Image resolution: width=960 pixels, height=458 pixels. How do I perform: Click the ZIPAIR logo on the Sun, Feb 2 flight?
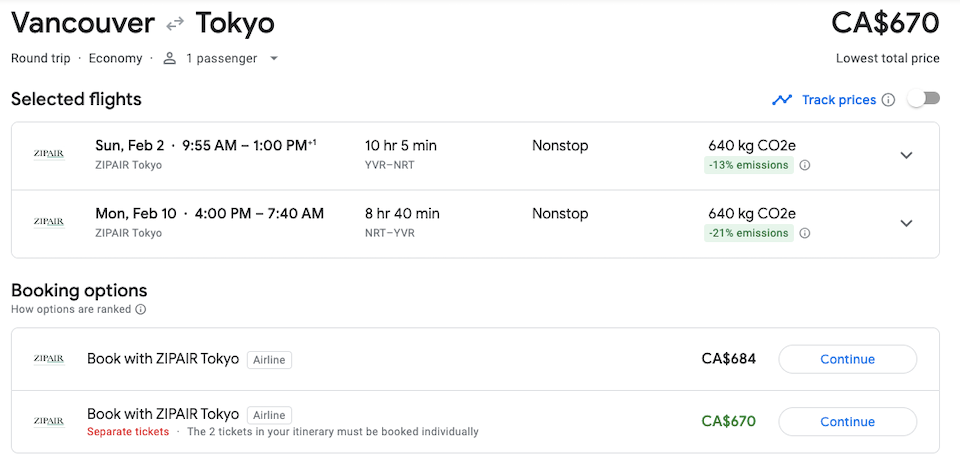49,154
